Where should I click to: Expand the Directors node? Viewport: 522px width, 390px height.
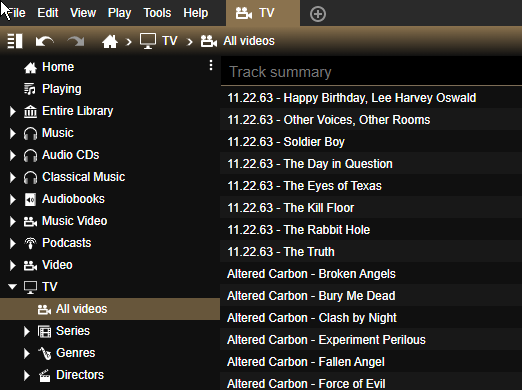pyautogui.click(x=27, y=375)
